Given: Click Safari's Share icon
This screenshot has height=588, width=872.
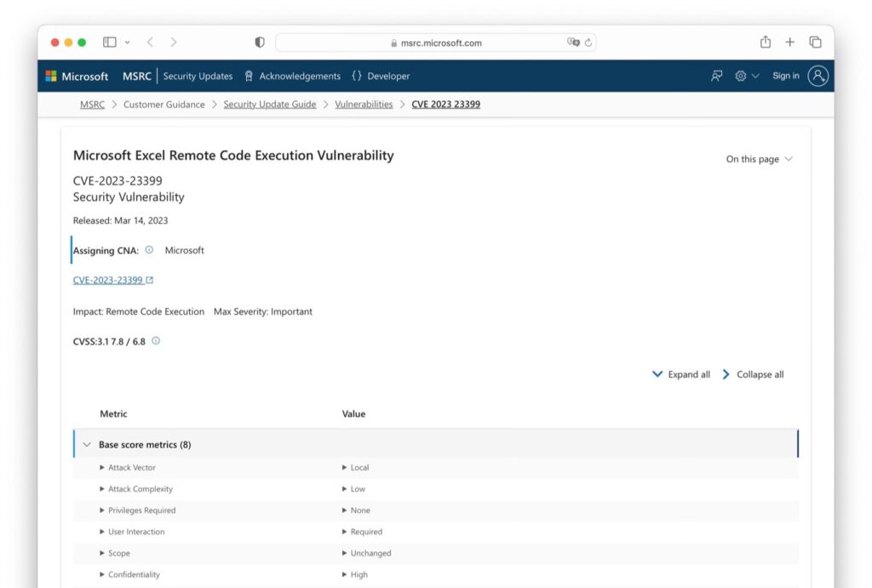Looking at the screenshot, I should click(766, 41).
